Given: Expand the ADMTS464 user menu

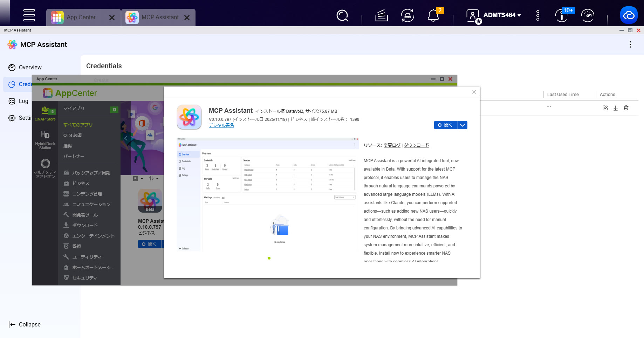Looking at the screenshot, I should pos(502,15).
